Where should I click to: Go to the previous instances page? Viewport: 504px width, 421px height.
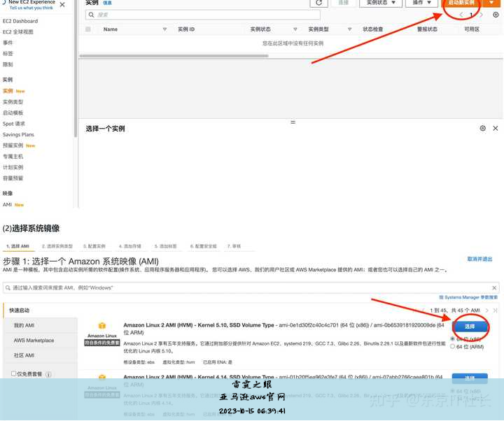pos(461,15)
